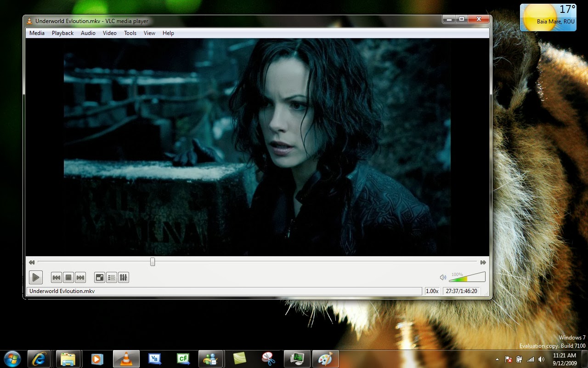Screen dimensions: 588x368
Task: Open Windows Live Messenger from taskbar
Action: tap(211, 359)
